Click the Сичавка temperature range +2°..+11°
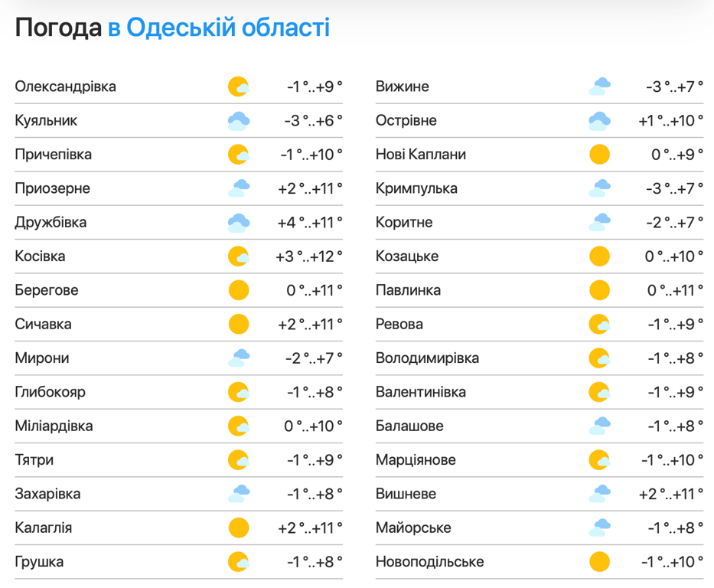Viewport: 714px width, 588px height. [x=309, y=324]
